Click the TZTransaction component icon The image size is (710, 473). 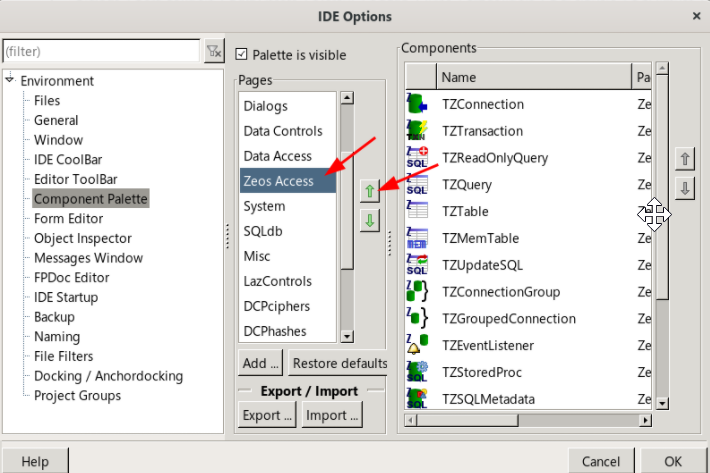tap(417, 130)
